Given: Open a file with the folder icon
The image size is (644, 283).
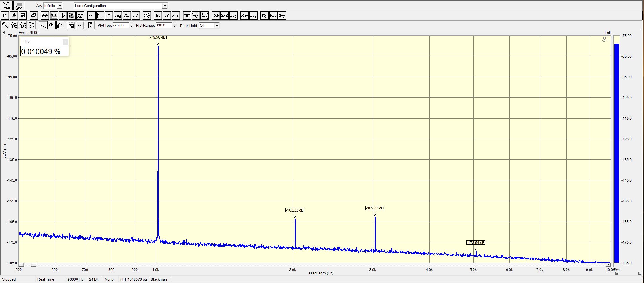Looking at the screenshot, I should coord(14,16).
